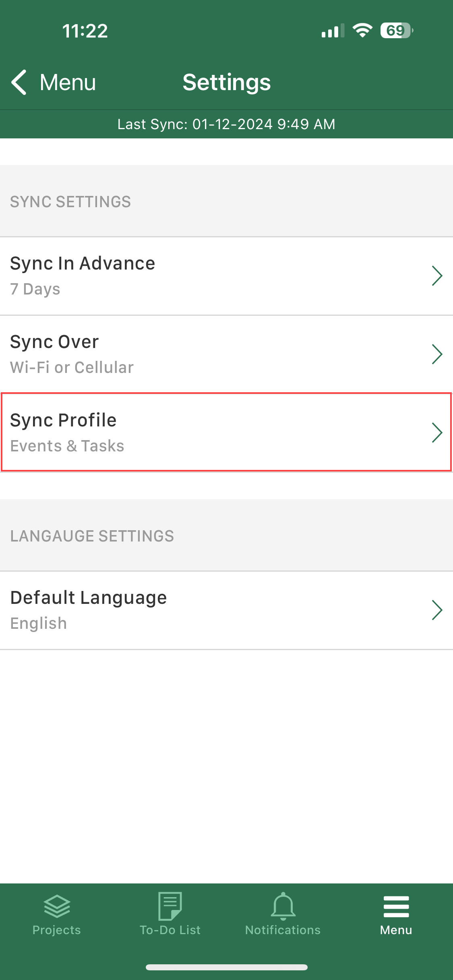Screen dimensions: 453x980
Task: Switch to the Projects tab label
Action: 57,930
